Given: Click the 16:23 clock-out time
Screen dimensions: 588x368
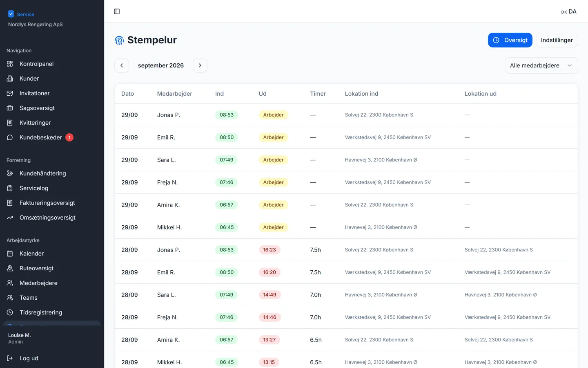Looking at the screenshot, I should point(269,250).
